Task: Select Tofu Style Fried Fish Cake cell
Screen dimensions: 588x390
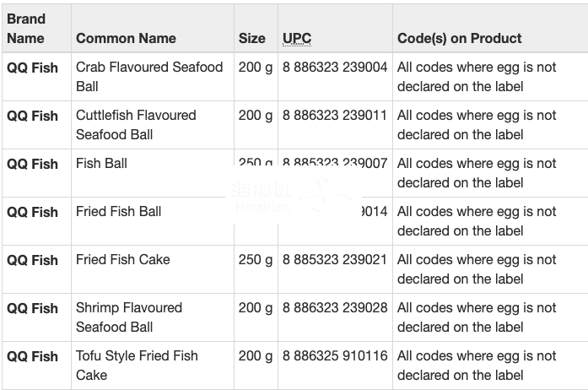Action: coord(137,366)
